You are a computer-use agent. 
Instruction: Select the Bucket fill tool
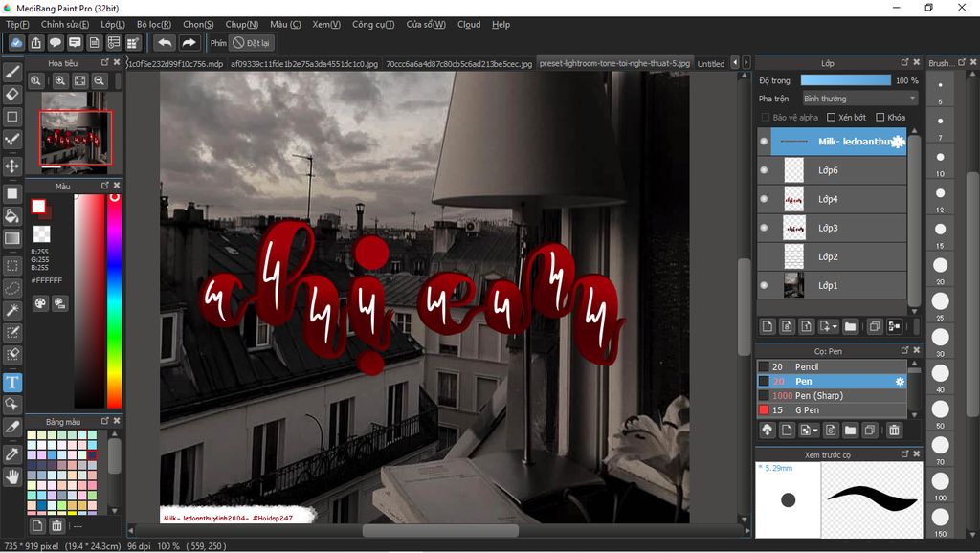11,216
